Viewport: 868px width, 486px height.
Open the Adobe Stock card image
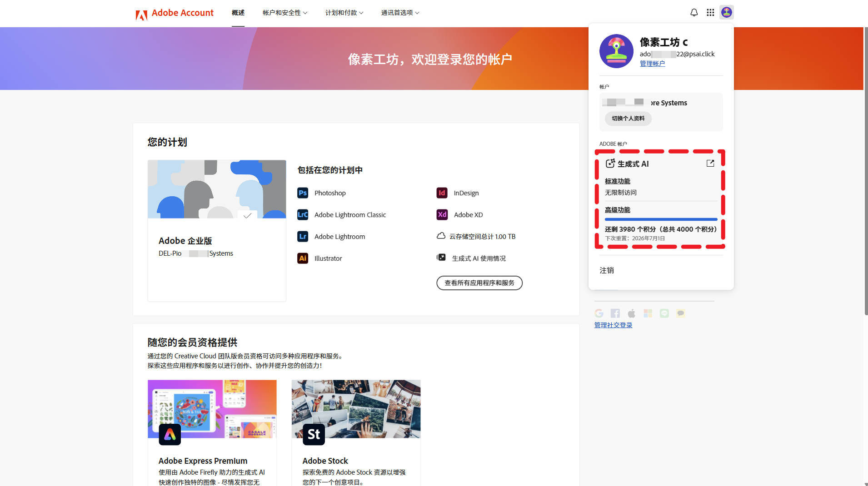click(356, 409)
